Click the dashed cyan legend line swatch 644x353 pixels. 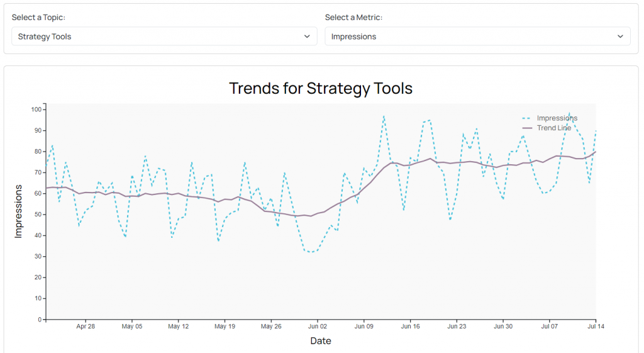tap(527, 118)
